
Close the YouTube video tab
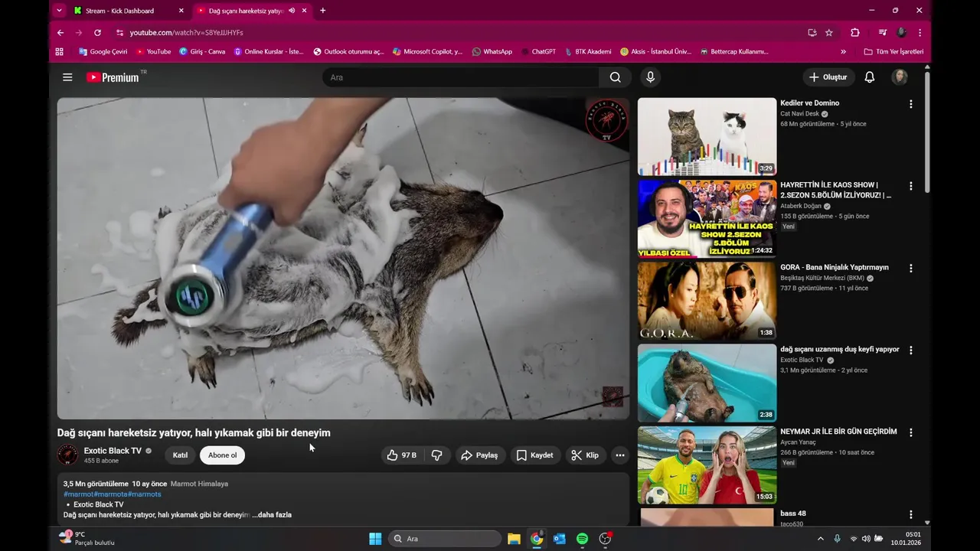coord(305,11)
